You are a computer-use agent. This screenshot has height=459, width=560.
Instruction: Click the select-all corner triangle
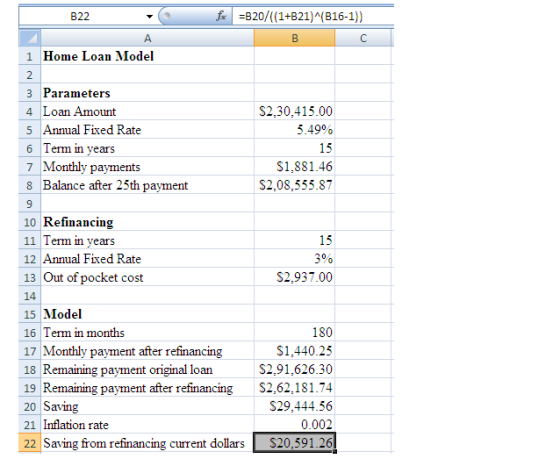click(x=30, y=38)
